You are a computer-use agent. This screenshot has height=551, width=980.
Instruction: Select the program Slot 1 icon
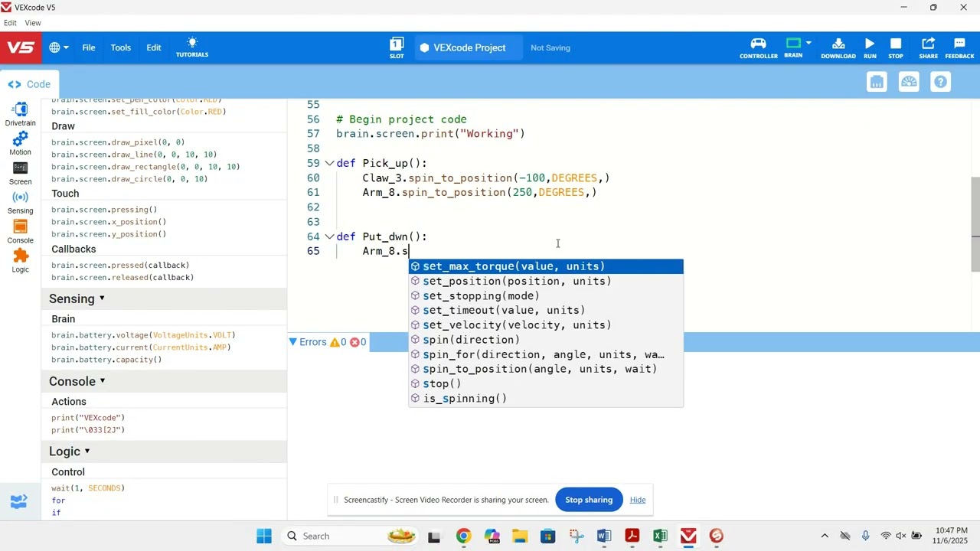tap(397, 47)
